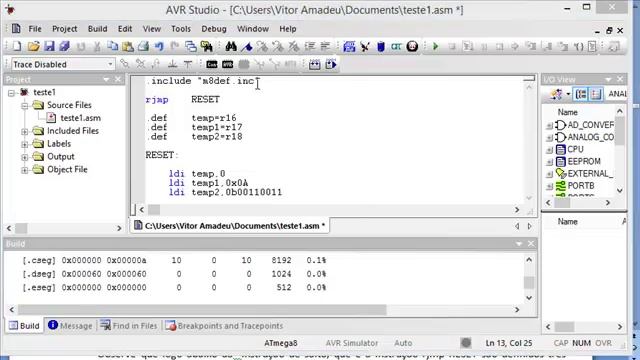Toggle a bookmark with the blue flag icon
640x360 pixels.
coord(247,47)
